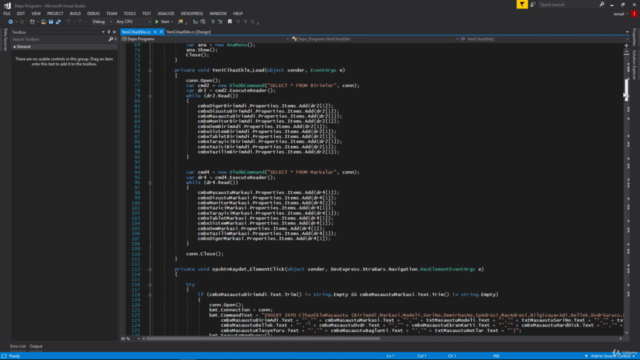The width and height of the screenshot is (640, 360).
Task: Open the YeniCihazEkle() member dropdown
Action: [544, 39]
